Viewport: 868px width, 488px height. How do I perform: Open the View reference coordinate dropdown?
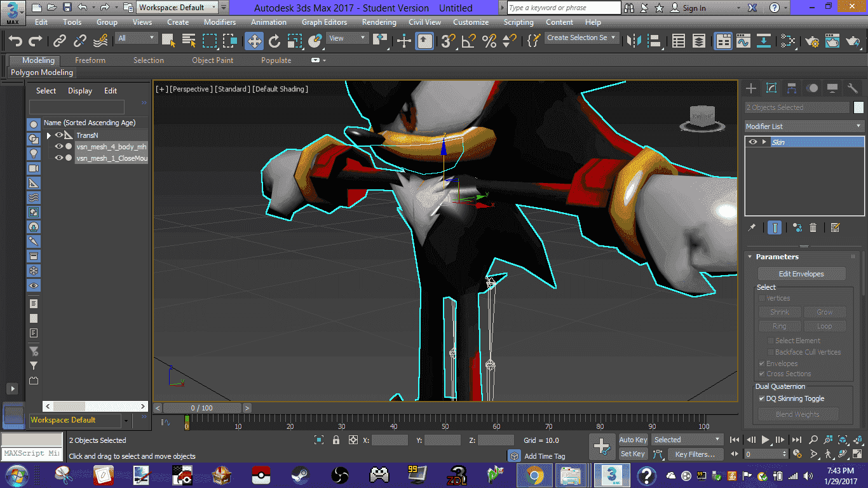[x=348, y=38]
